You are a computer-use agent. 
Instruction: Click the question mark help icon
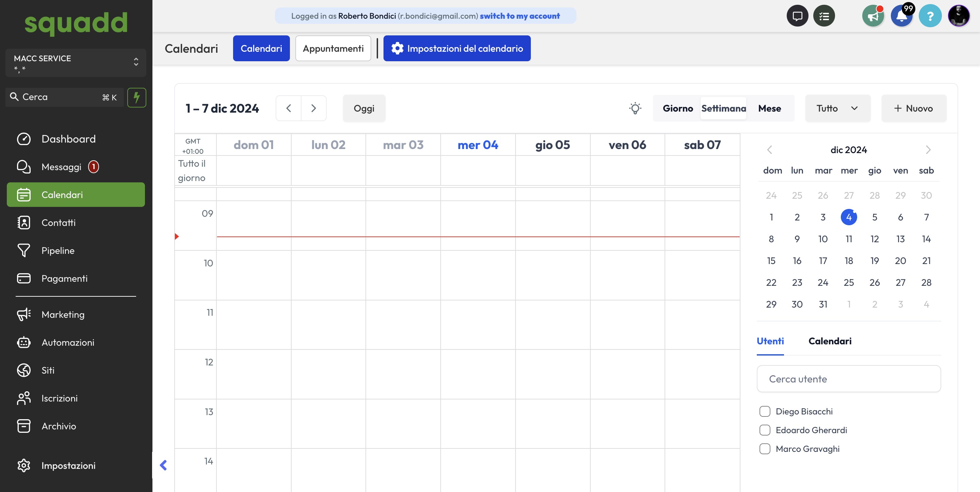[x=930, y=16]
